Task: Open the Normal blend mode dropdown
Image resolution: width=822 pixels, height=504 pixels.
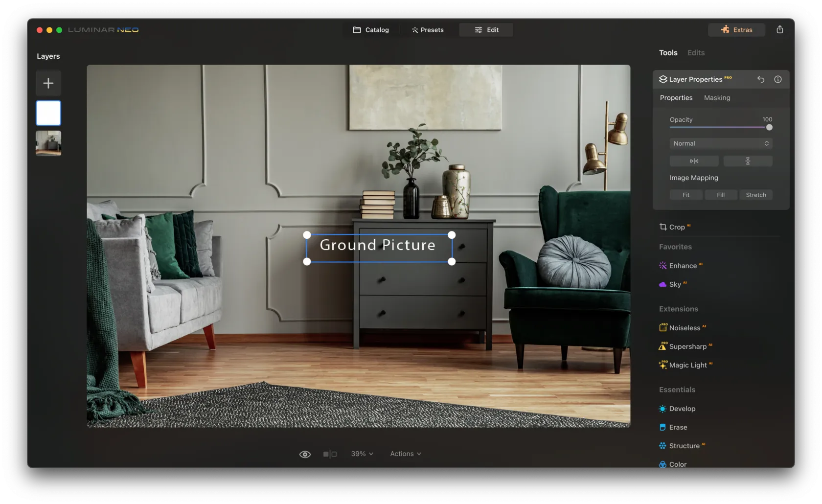Action: coord(721,143)
